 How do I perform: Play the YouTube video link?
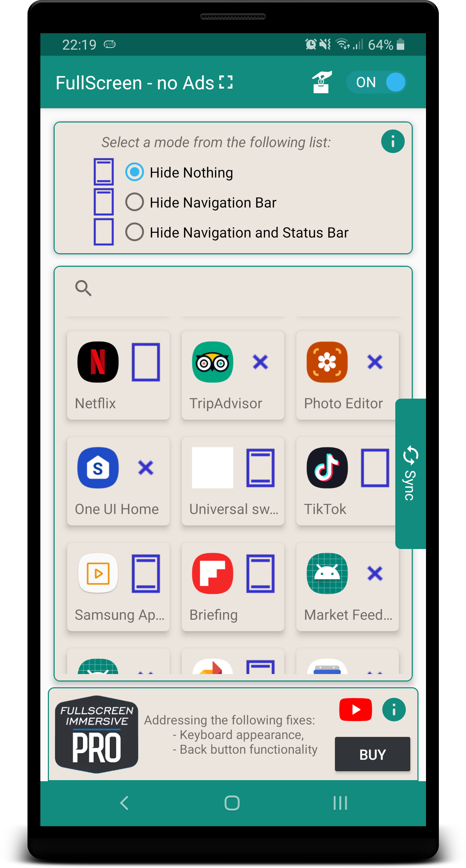[x=355, y=709]
